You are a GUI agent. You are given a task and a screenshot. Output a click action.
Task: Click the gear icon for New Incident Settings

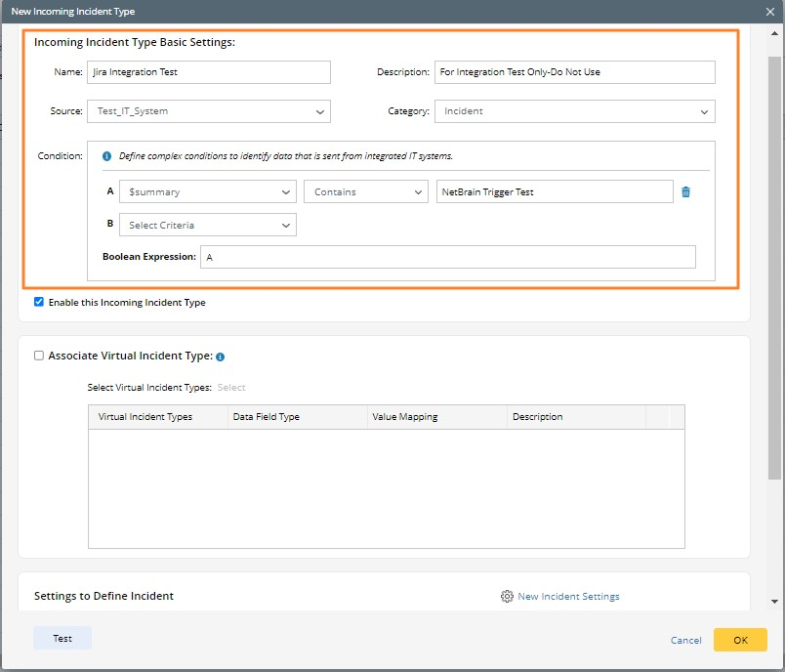tap(507, 596)
